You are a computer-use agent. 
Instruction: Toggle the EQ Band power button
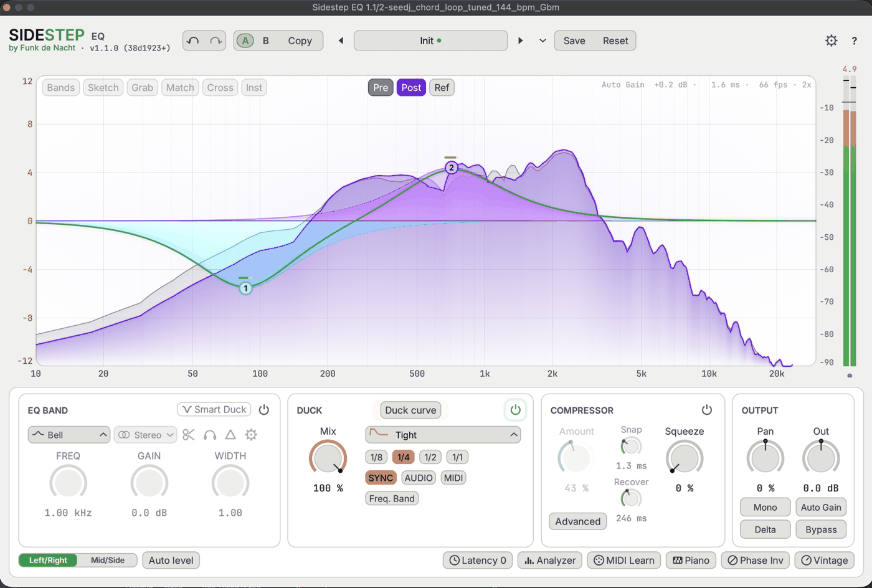click(x=264, y=410)
